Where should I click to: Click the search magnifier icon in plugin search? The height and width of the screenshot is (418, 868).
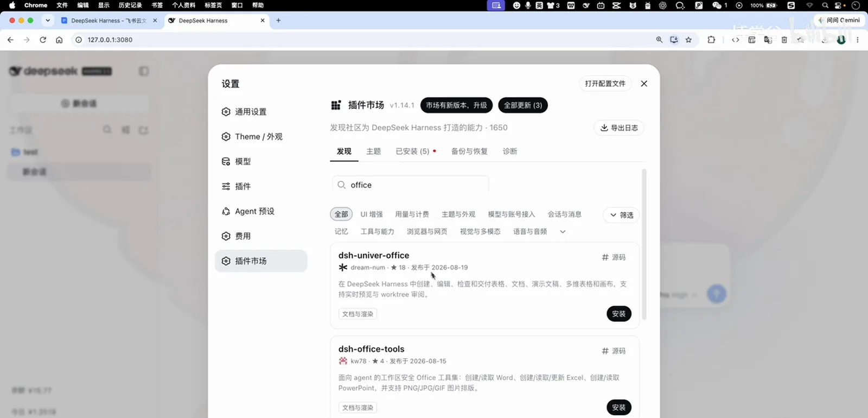pos(341,185)
